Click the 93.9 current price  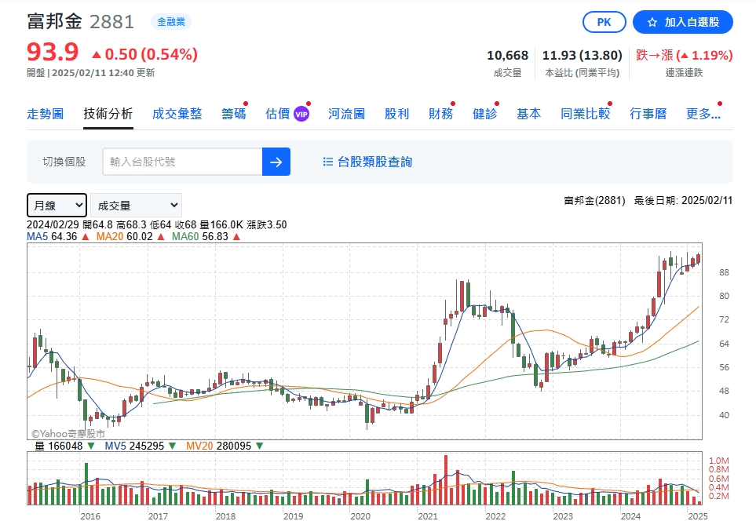coord(53,52)
